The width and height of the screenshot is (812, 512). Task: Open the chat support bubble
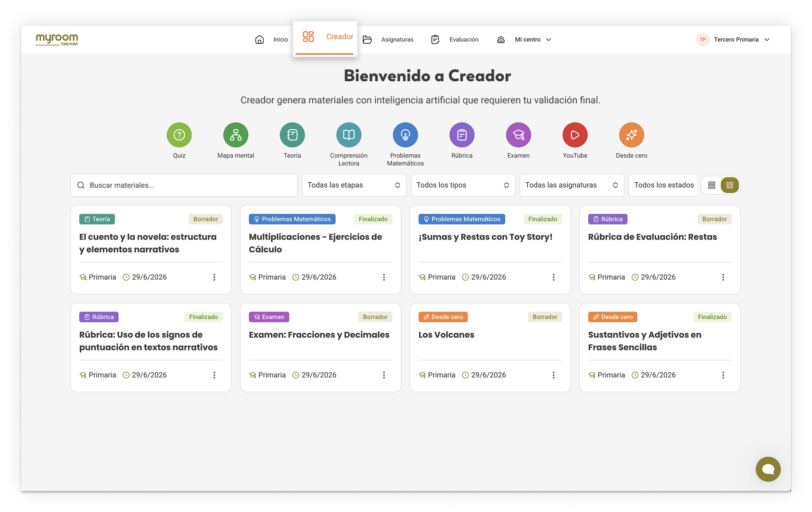(768, 469)
